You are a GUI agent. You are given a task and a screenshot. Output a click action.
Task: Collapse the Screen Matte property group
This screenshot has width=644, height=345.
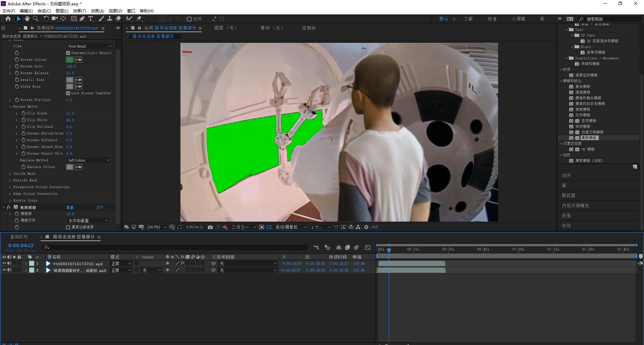[10, 107]
